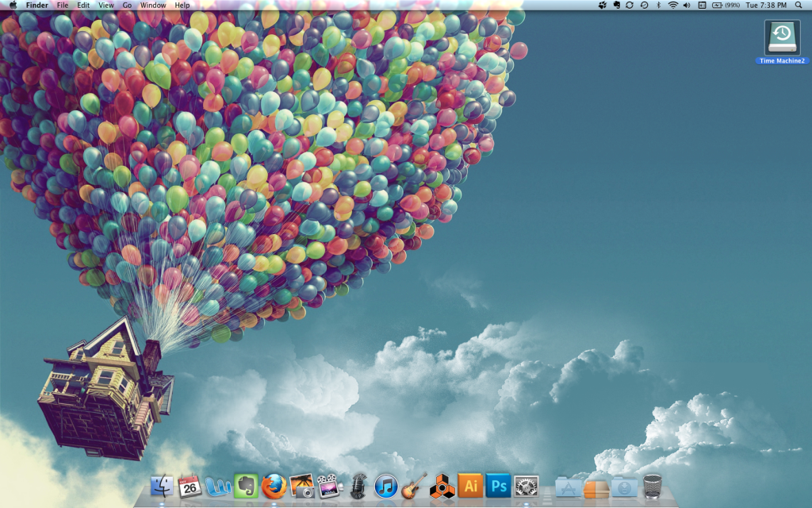The image size is (812, 508).
Task: Open Reason hexagon icon in dock
Action: (442, 487)
